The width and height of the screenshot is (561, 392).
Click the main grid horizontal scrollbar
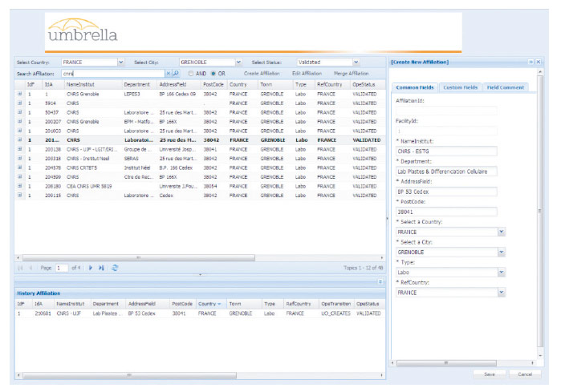[x=139, y=257]
